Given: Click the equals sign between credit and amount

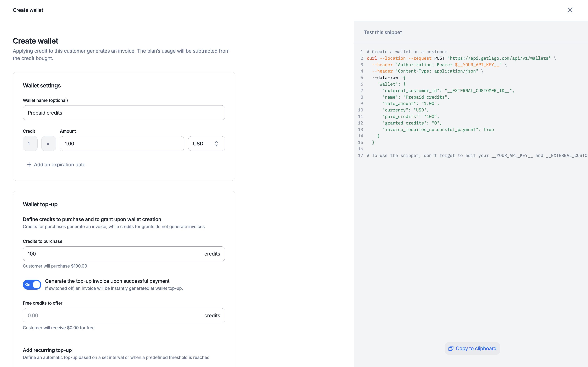Looking at the screenshot, I should pyautogui.click(x=49, y=143).
